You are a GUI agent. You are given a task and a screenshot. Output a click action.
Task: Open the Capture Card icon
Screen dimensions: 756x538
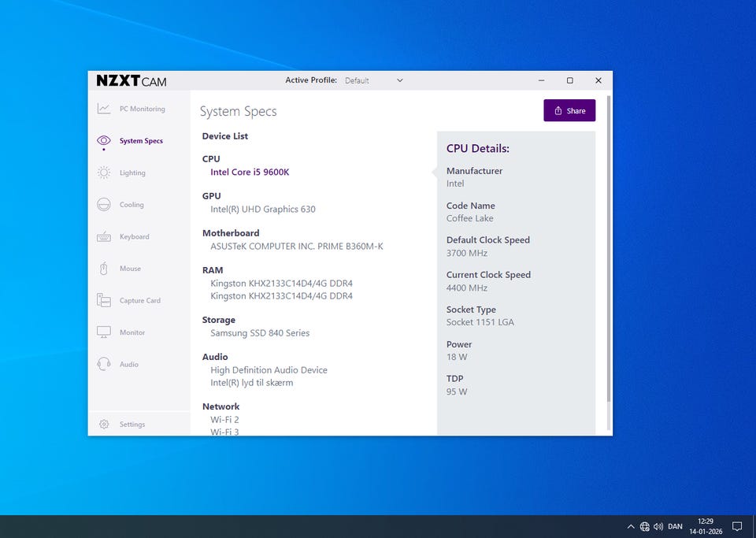point(104,300)
